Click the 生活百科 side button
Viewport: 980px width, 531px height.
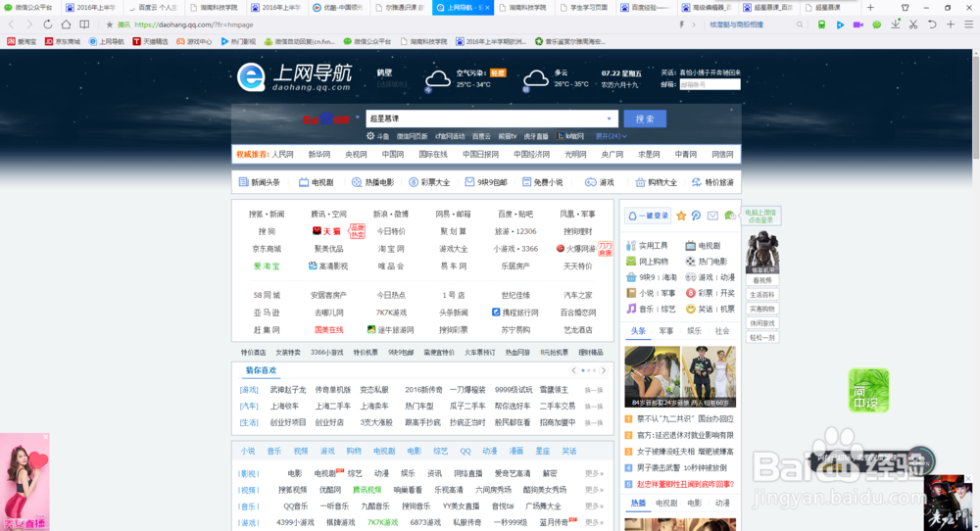coord(761,295)
